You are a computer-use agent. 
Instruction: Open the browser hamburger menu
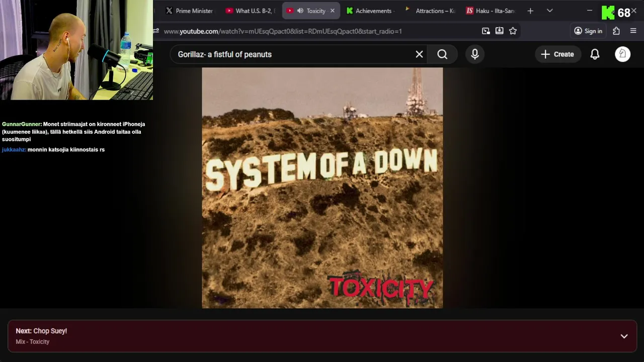click(633, 31)
